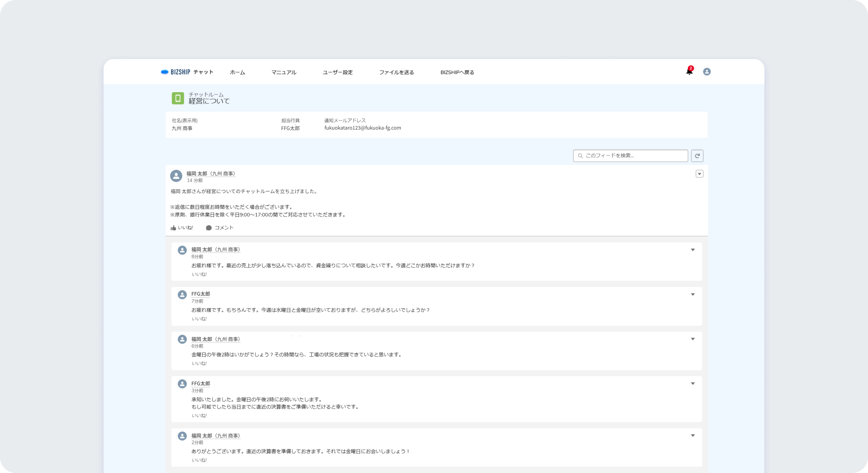Open 福岡 太郎 profile link on 6分前 comment
The height and width of the screenshot is (473, 868).
pos(216,339)
